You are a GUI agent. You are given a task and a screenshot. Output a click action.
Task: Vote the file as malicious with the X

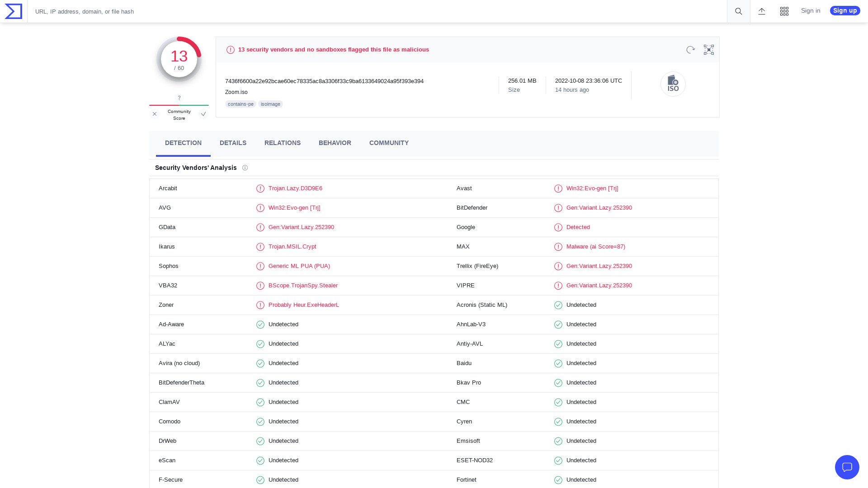click(x=155, y=114)
